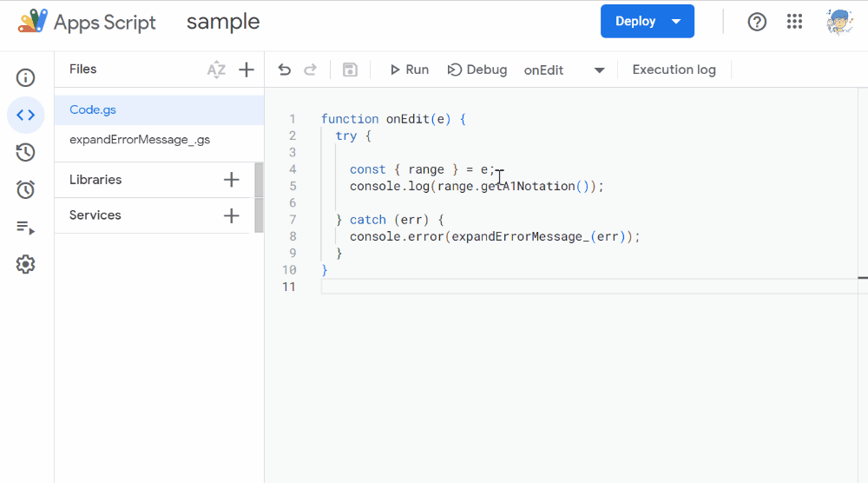Open the Help question mark icon

pyautogui.click(x=757, y=22)
